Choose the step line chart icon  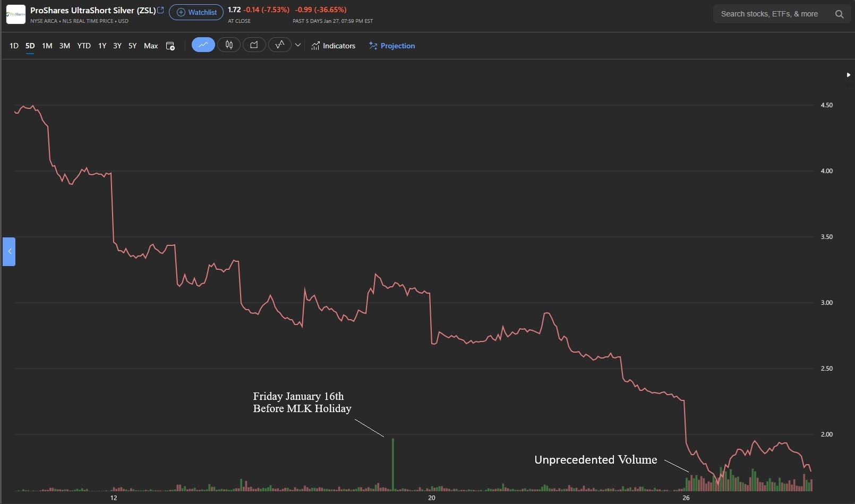(x=279, y=45)
